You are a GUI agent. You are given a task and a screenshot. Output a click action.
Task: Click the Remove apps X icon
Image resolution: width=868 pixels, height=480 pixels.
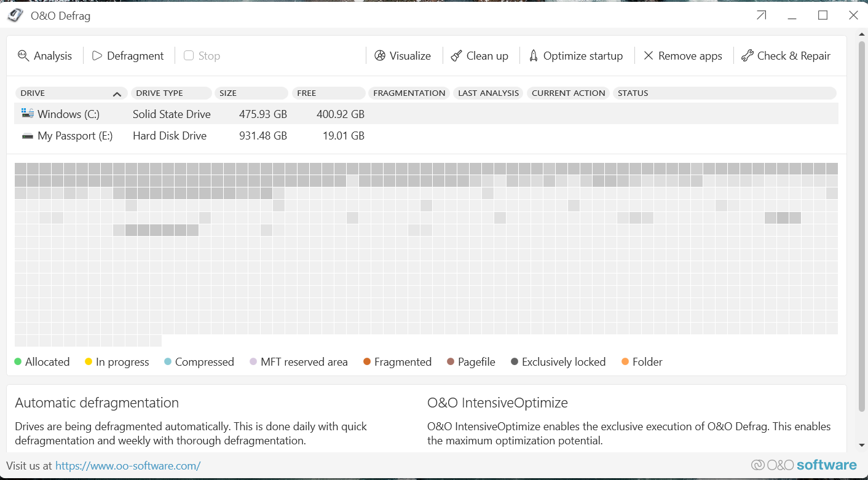[x=649, y=56]
